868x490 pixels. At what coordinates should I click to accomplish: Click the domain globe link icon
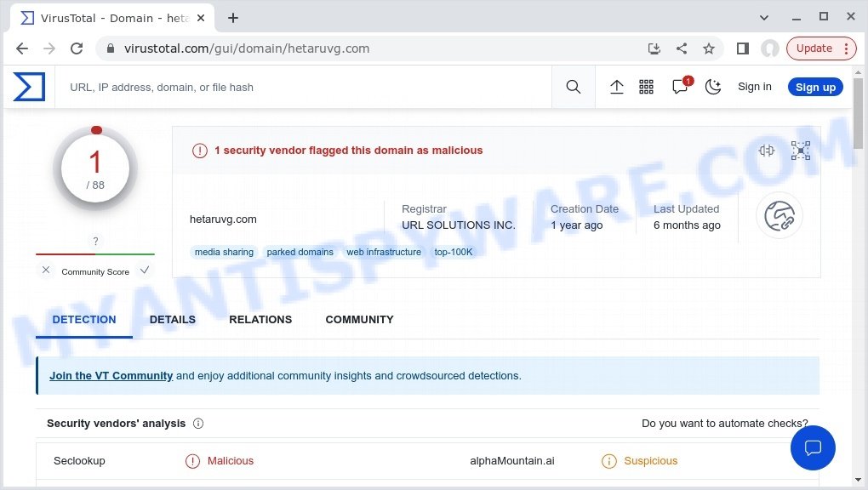(x=779, y=216)
